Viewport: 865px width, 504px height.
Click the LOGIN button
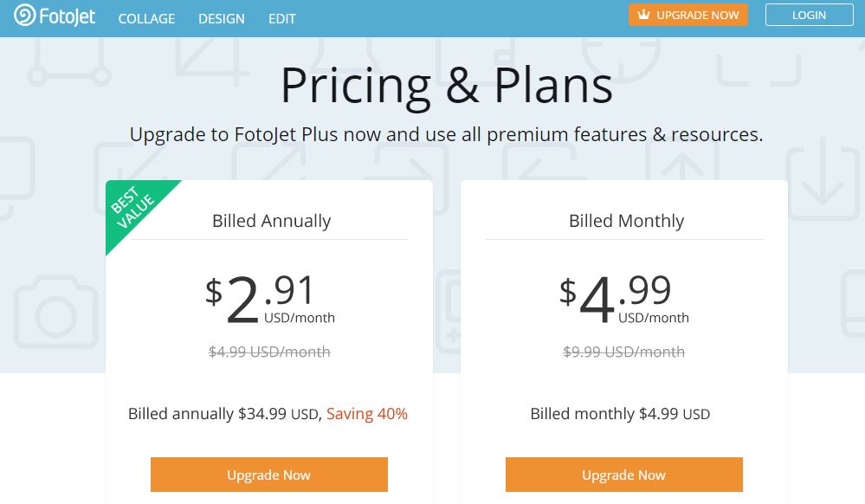pos(810,15)
